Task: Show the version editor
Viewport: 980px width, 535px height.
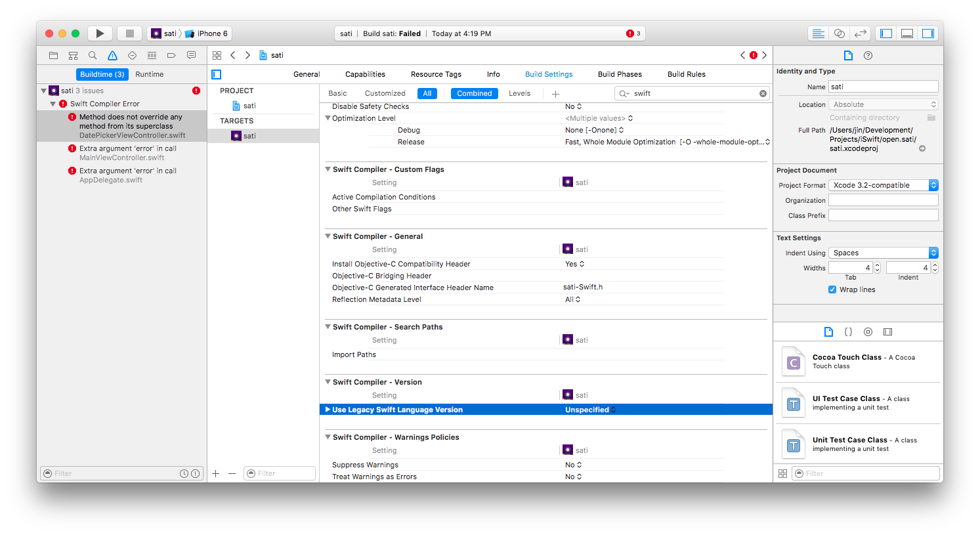Action: [x=860, y=33]
